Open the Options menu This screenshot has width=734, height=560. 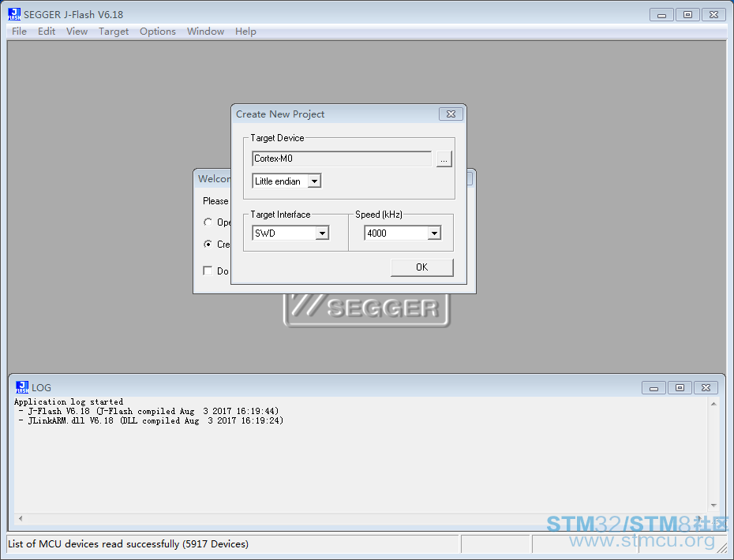pyautogui.click(x=158, y=32)
